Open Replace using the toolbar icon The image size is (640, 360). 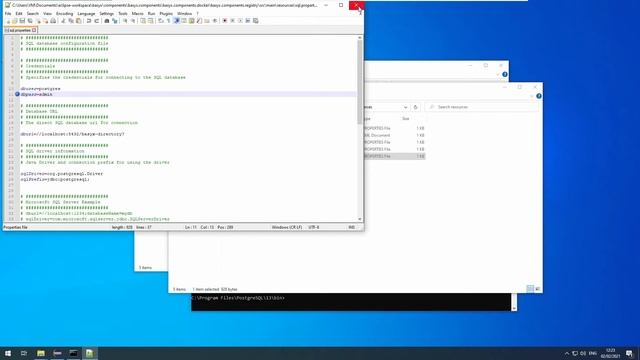point(115,20)
